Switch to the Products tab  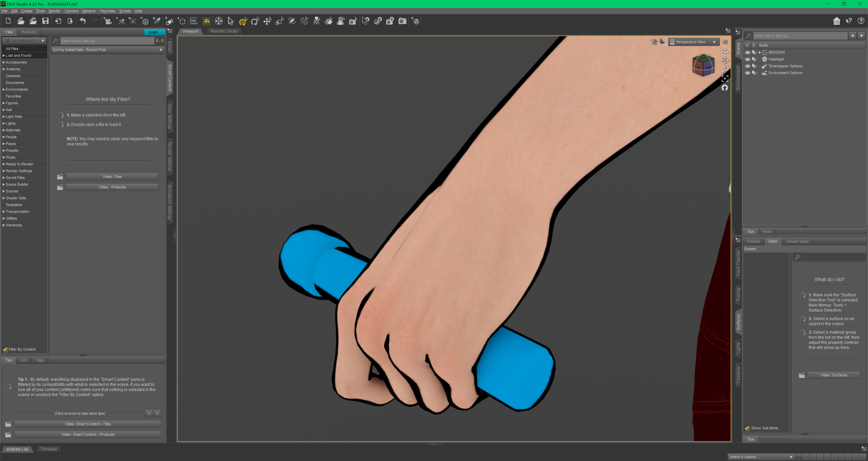point(29,32)
